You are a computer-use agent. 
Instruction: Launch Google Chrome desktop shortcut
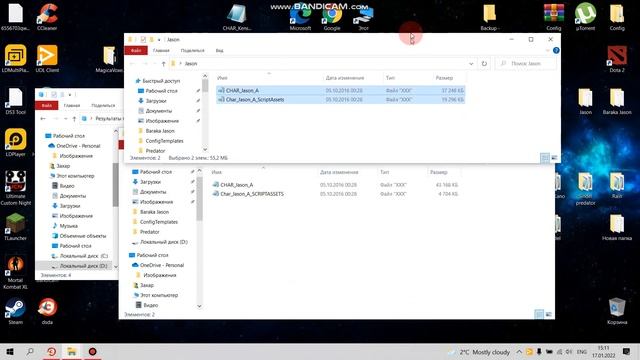(x=332, y=18)
